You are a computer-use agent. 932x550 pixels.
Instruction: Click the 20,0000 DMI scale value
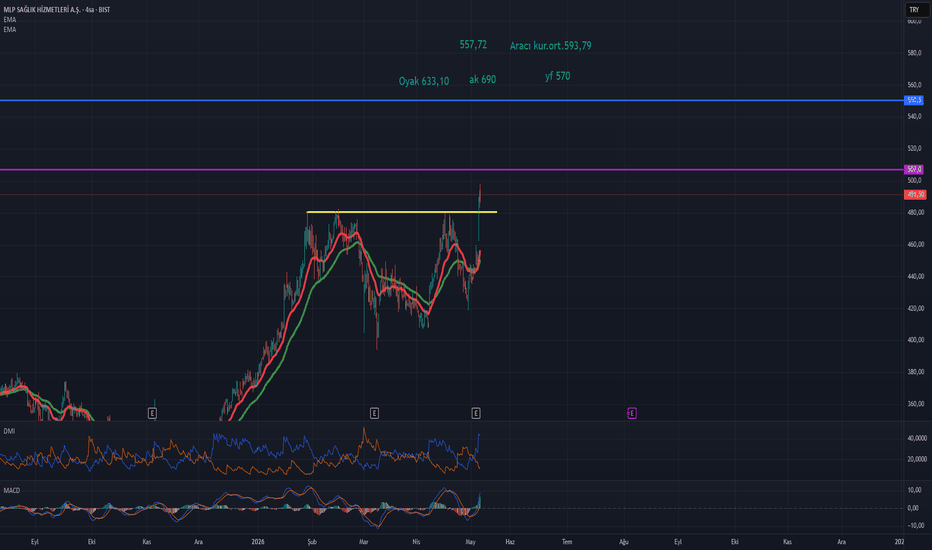(917, 459)
